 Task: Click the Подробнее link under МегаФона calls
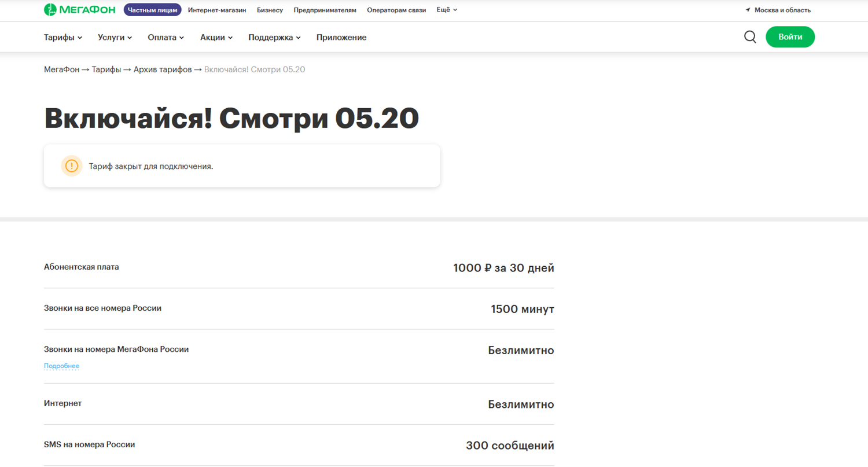(x=61, y=366)
